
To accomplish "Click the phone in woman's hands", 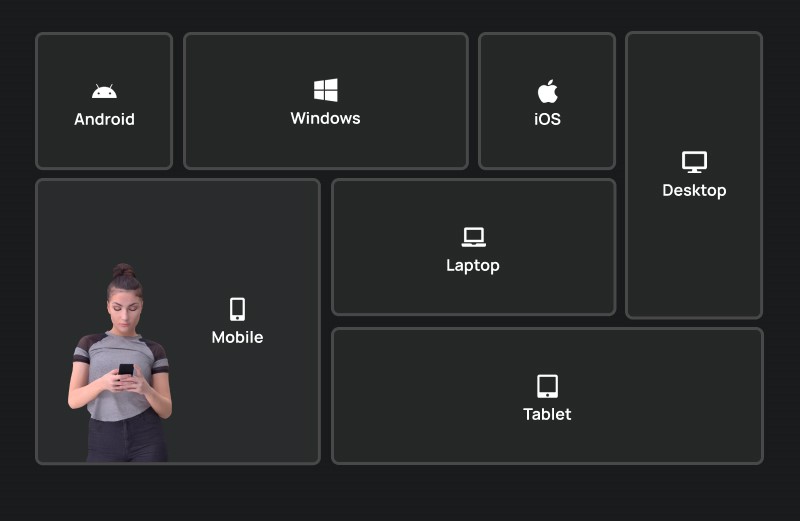I will (126, 369).
